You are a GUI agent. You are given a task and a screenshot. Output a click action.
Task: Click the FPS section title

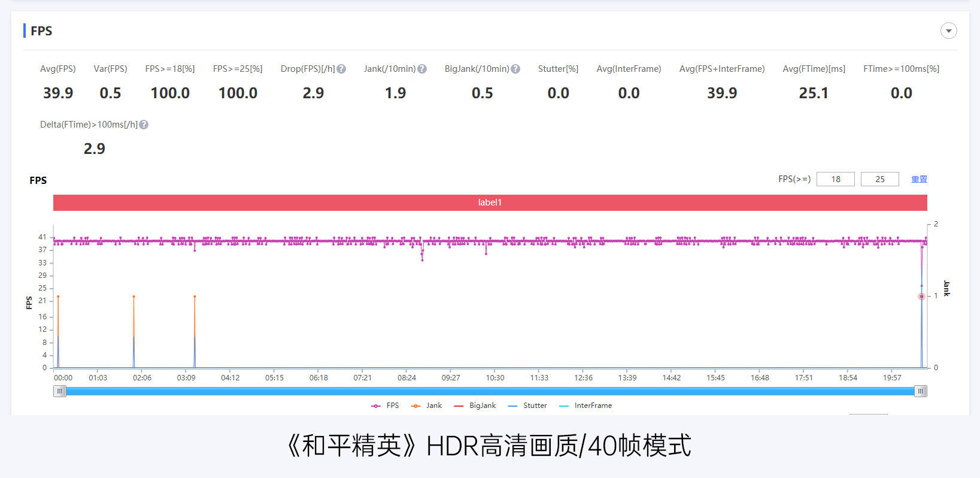41,31
